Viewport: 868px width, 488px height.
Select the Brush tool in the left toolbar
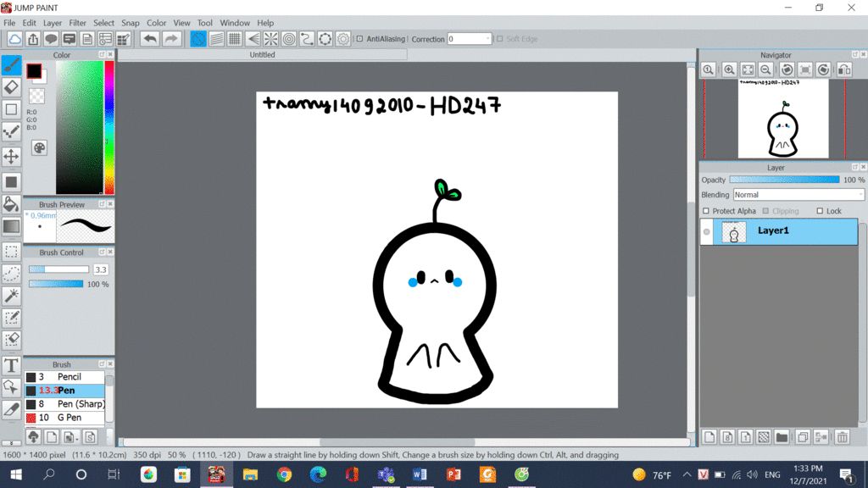11,65
